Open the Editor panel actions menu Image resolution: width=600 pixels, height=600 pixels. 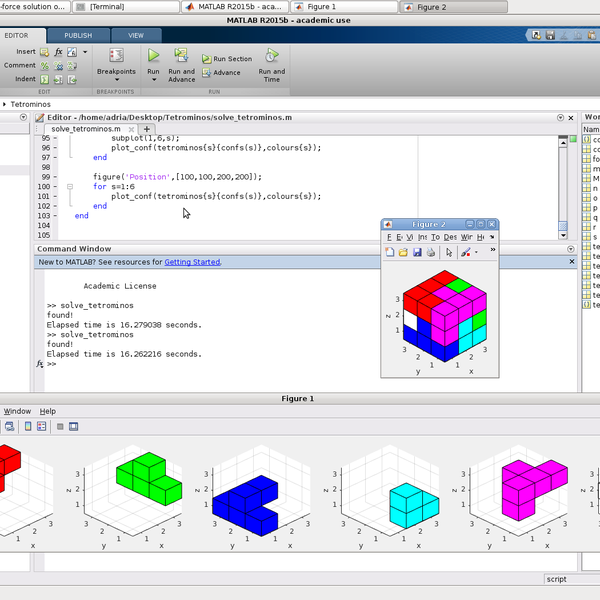click(x=560, y=117)
